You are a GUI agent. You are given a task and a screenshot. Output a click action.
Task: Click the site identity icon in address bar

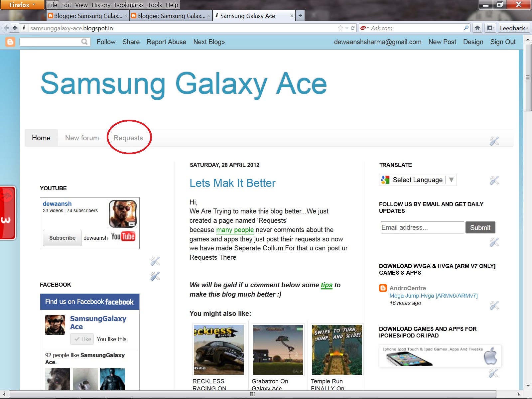coord(24,28)
